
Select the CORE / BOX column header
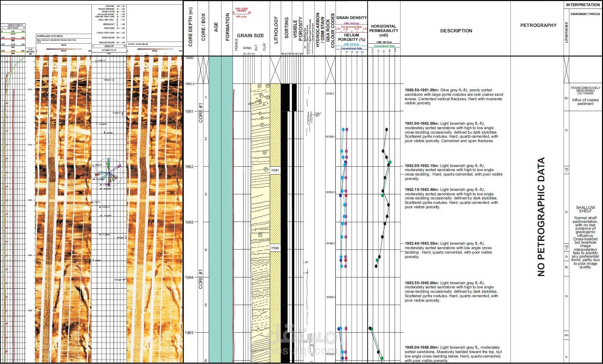[x=203, y=27]
